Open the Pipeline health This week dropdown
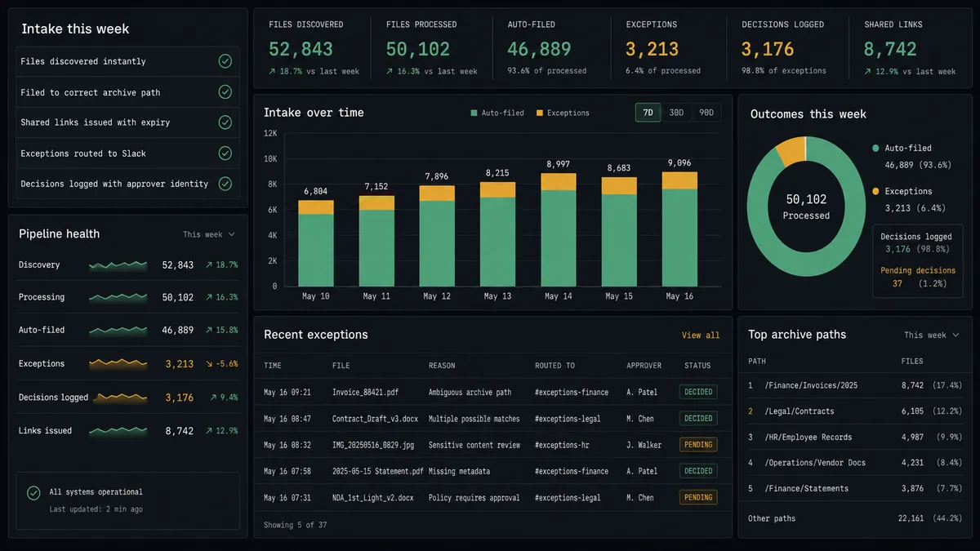Screen dimensions: 980x551 209,234
